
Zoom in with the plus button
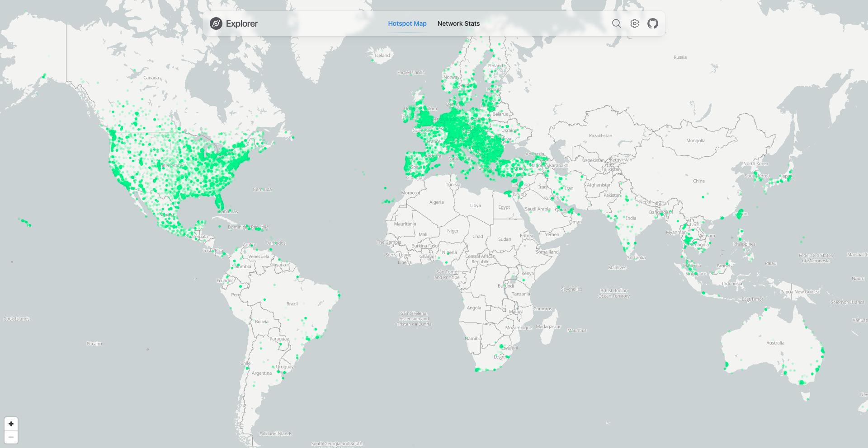[x=11, y=424]
